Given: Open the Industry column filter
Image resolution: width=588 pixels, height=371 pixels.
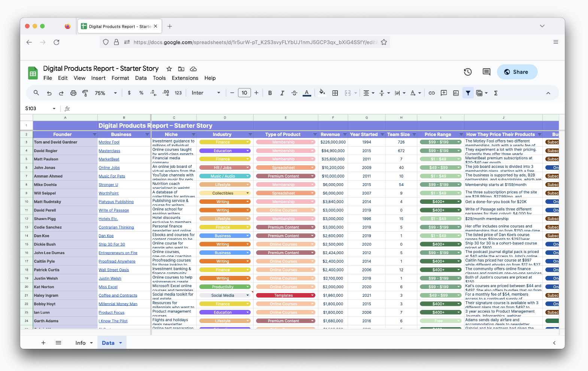Looking at the screenshot, I should point(250,135).
